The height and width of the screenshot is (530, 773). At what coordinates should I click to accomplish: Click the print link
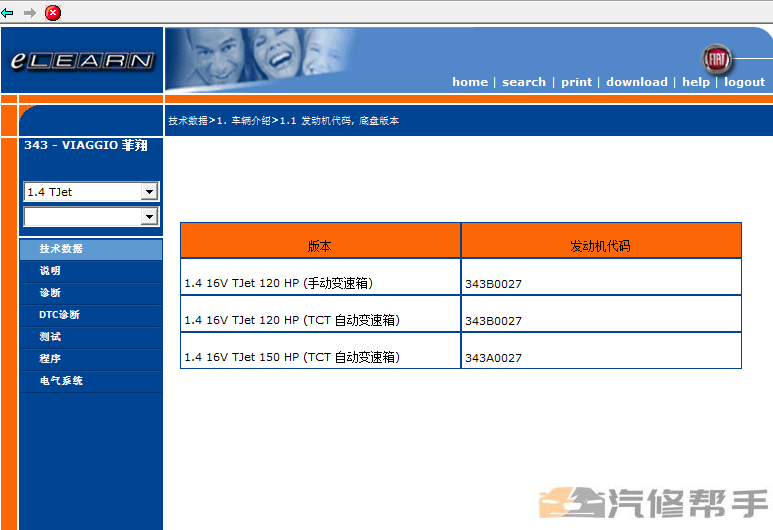[576, 82]
